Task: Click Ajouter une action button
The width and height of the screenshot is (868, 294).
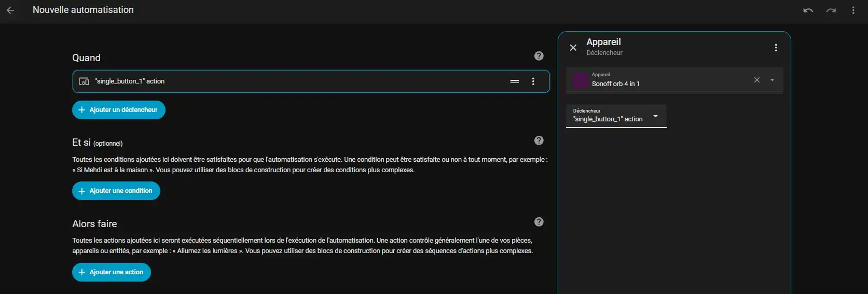Action: pyautogui.click(x=111, y=272)
